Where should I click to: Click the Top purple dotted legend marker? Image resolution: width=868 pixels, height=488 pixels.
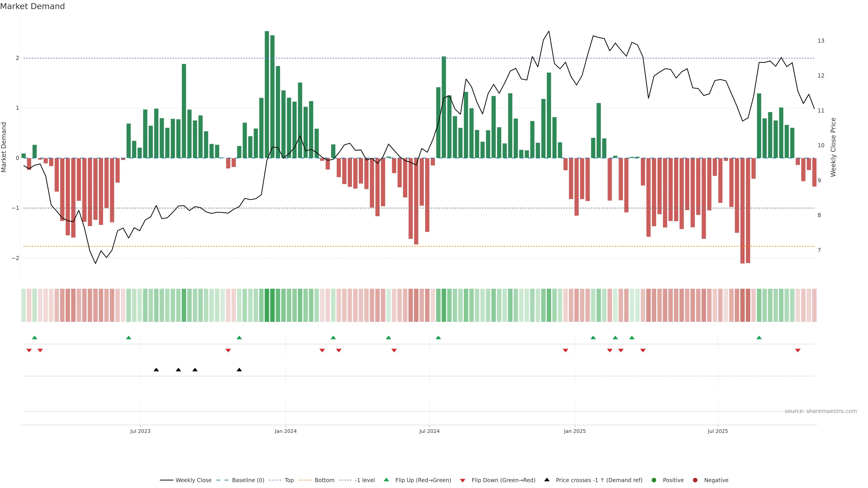click(x=275, y=480)
